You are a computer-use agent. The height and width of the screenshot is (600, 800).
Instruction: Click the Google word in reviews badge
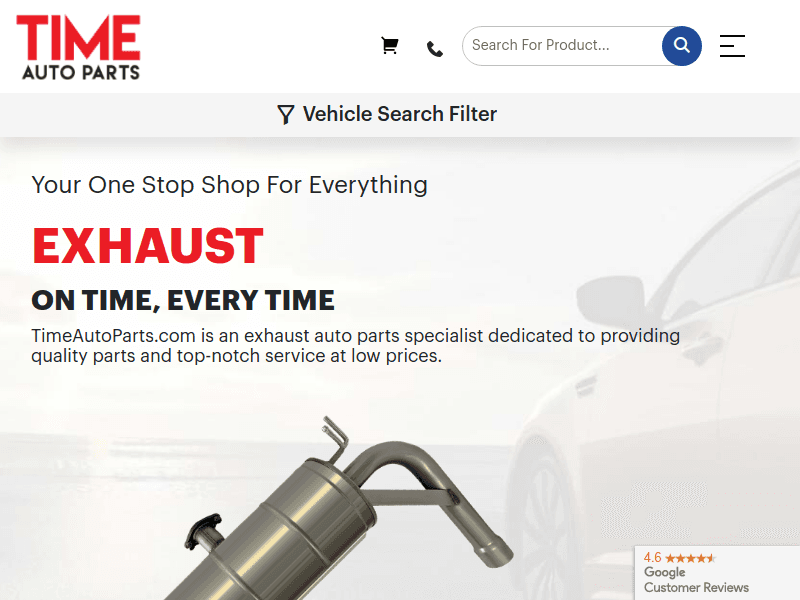click(664, 572)
